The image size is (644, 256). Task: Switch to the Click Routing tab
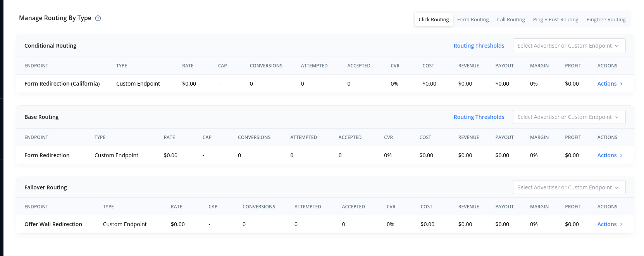point(434,19)
